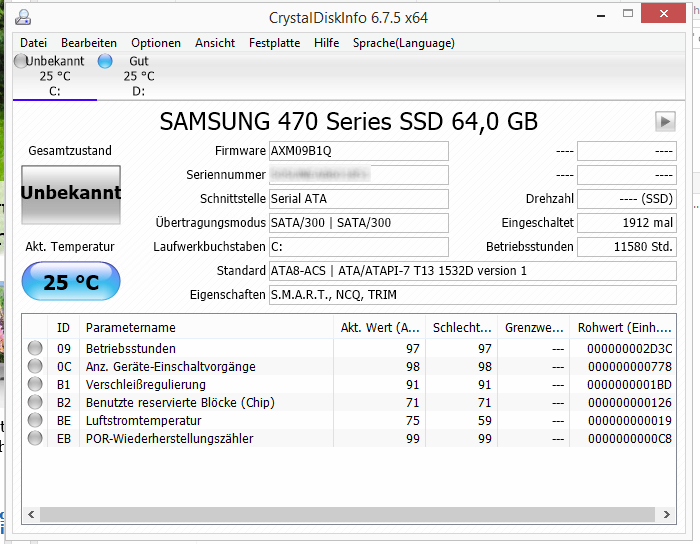Click the Schnittstelle field Serial ATA
This screenshot has width=700, height=544.
click(x=358, y=199)
